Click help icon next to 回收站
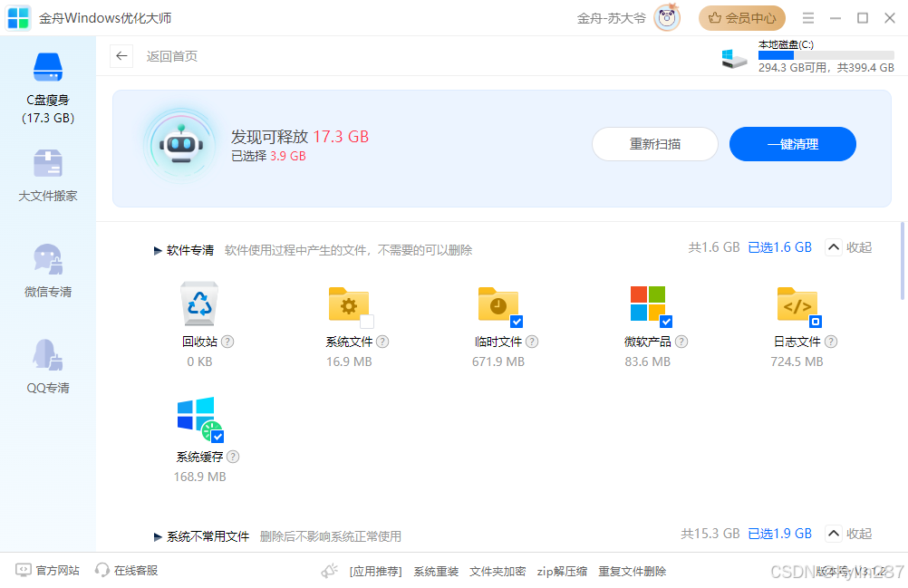Screen dimensions: 908x588 (227, 342)
